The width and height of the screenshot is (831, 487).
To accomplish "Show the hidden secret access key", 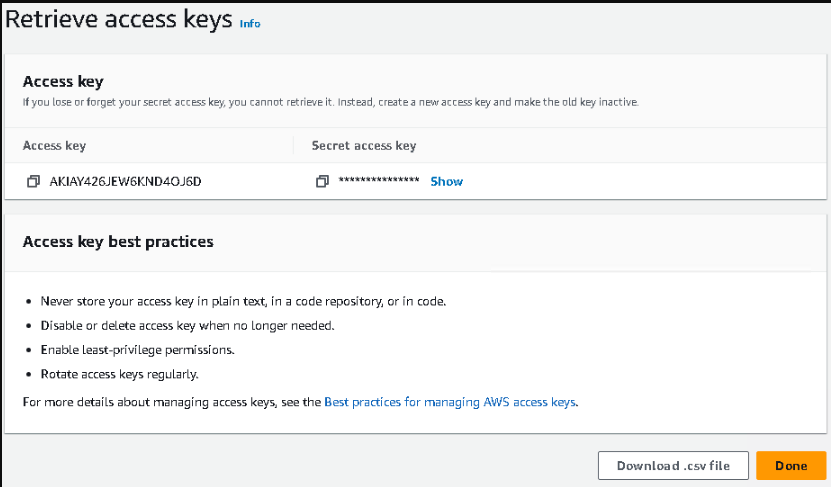I will tap(446, 182).
